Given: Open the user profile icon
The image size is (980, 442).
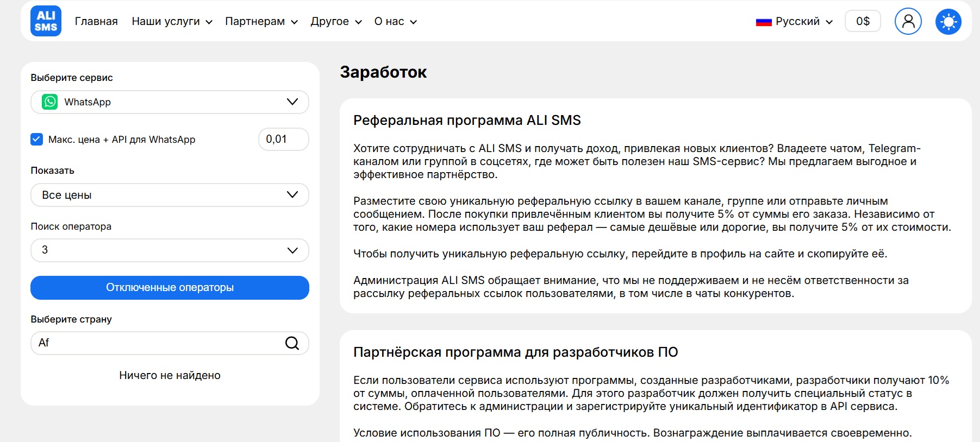Looking at the screenshot, I should click(908, 22).
